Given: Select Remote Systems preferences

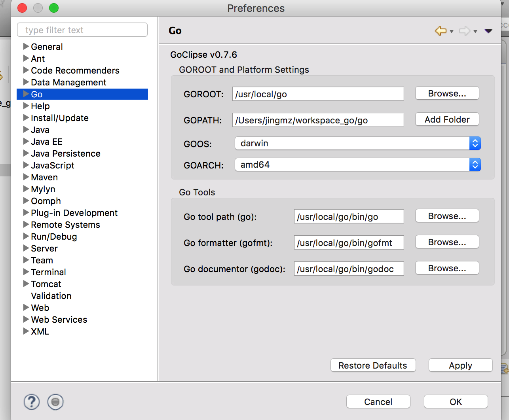Looking at the screenshot, I should point(66,225).
